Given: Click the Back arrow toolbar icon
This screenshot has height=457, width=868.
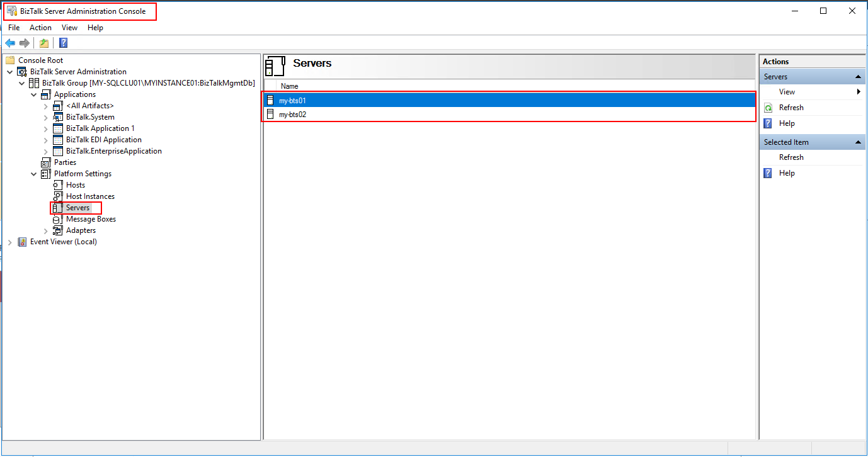Looking at the screenshot, I should [10, 43].
